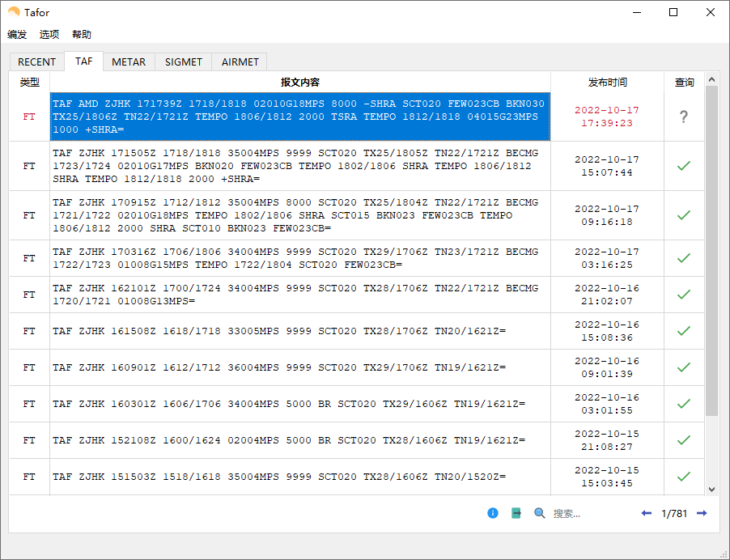Screen dimensions: 730x560
Task: Click the green check for TAF ZJHK 170316Z
Action: click(x=683, y=258)
